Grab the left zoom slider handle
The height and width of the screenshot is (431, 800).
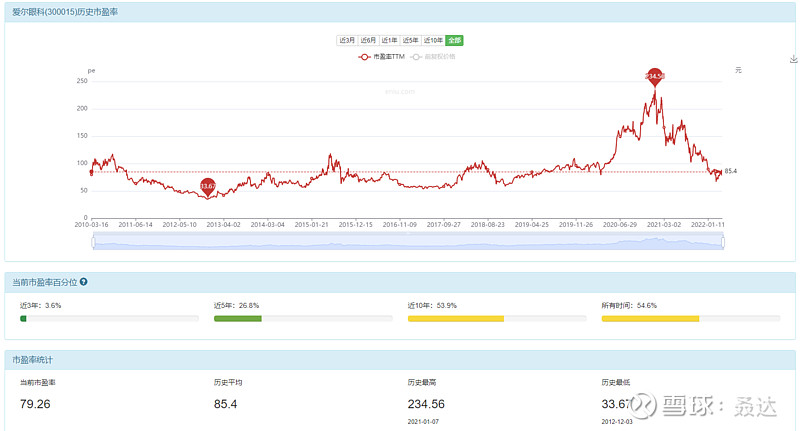point(93,242)
